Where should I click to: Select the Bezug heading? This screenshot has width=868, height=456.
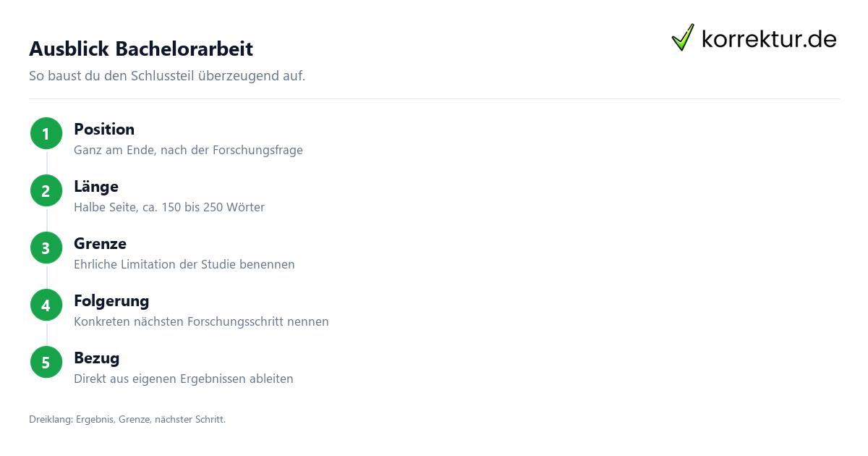point(97,358)
